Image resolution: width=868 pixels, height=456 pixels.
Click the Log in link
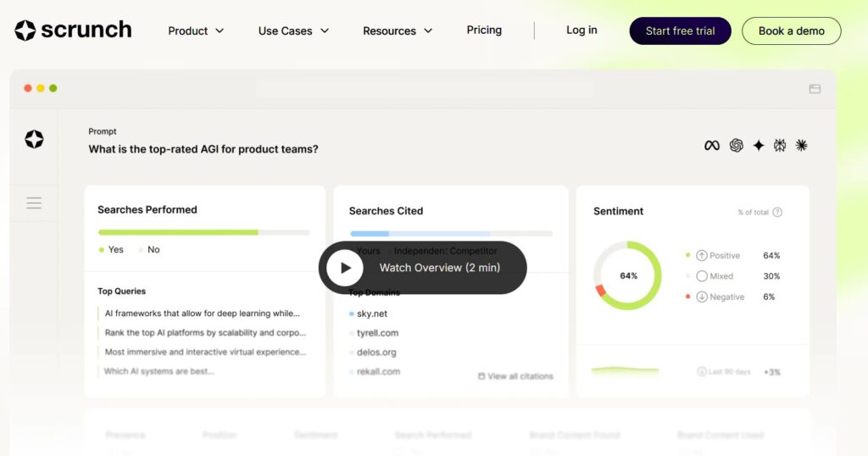(x=581, y=31)
